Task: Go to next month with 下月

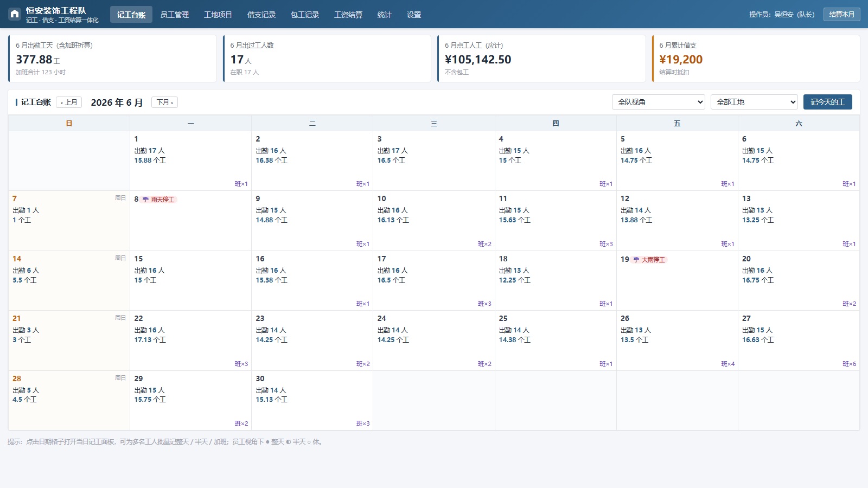Action: (165, 102)
